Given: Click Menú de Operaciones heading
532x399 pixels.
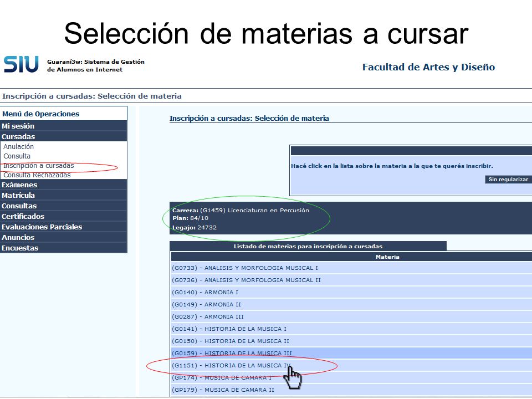Looking at the screenshot, I should pos(40,114).
